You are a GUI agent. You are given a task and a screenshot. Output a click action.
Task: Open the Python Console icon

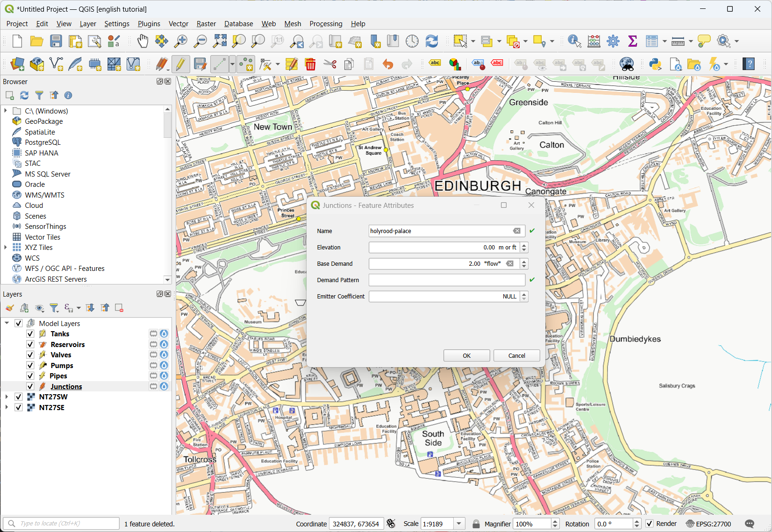[x=655, y=64]
